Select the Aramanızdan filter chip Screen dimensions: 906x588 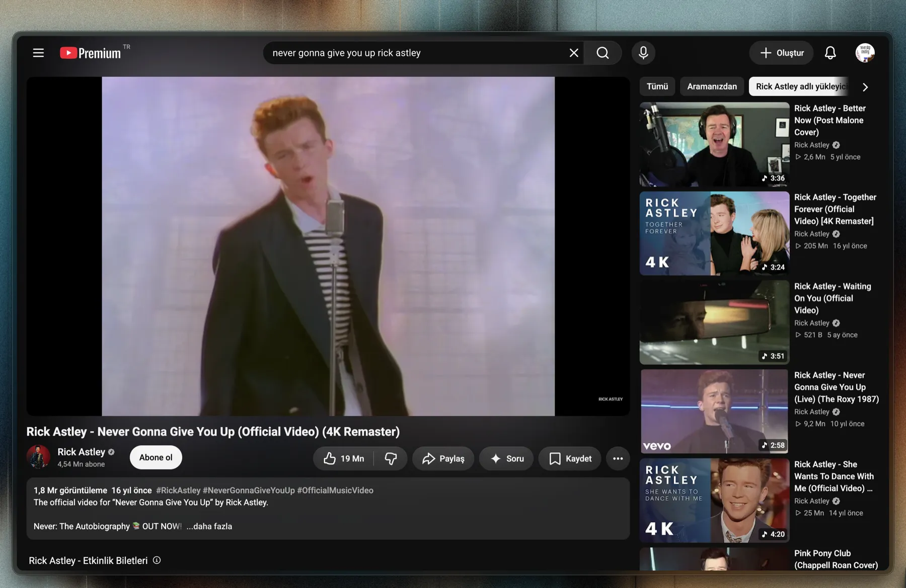click(x=712, y=87)
